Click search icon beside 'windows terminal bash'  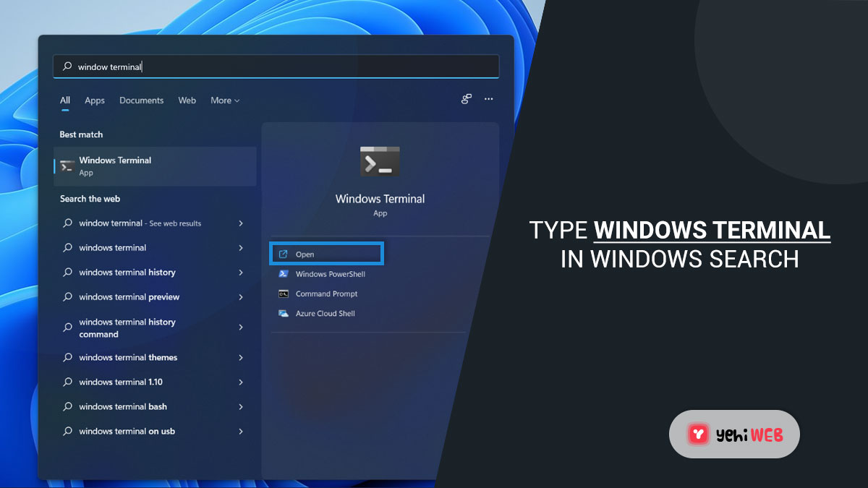click(67, 406)
